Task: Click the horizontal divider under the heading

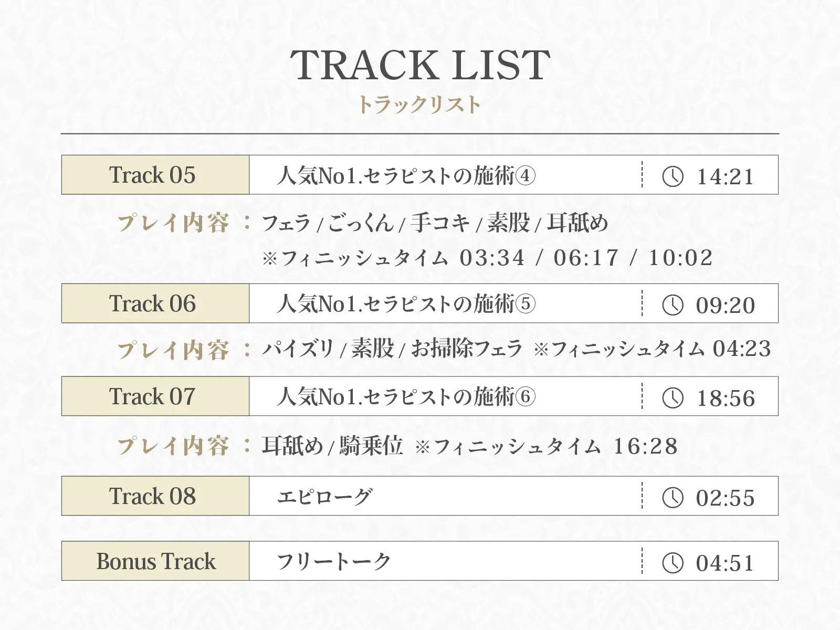Action: [420, 134]
